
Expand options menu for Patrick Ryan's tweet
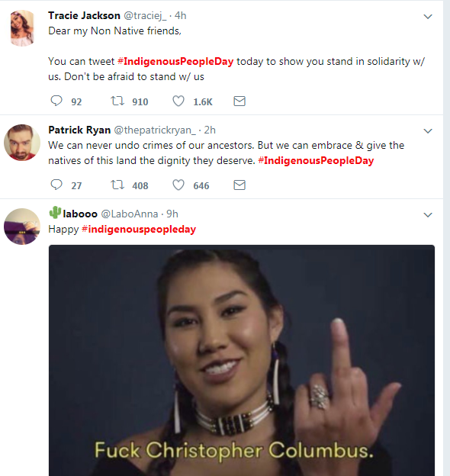428,131
